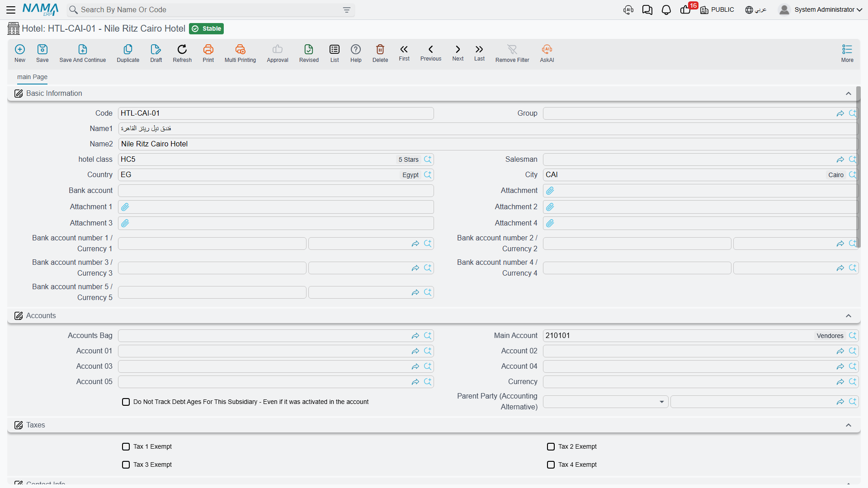
Task: Go to the Next record
Action: [x=458, y=52]
